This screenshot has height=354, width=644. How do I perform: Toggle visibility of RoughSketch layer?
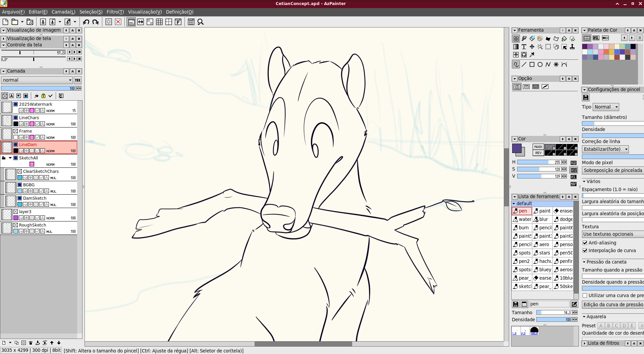(15, 225)
